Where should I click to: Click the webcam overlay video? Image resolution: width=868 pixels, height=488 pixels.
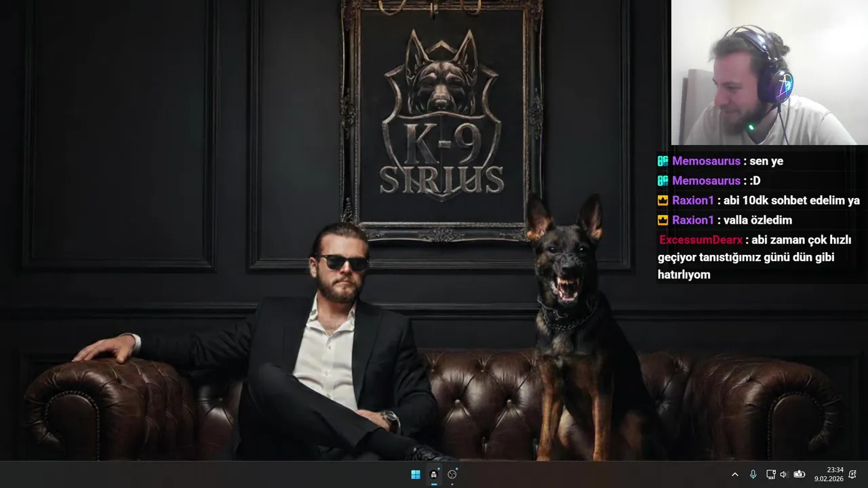click(x=770, y=73)
